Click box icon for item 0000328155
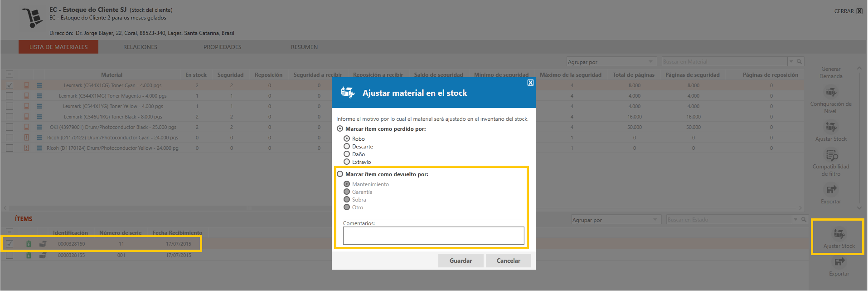 coord(43,255)
